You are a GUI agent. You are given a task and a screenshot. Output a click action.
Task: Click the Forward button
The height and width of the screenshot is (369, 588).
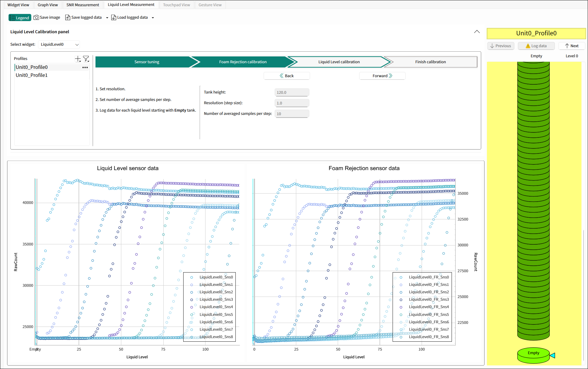(382, 76)
